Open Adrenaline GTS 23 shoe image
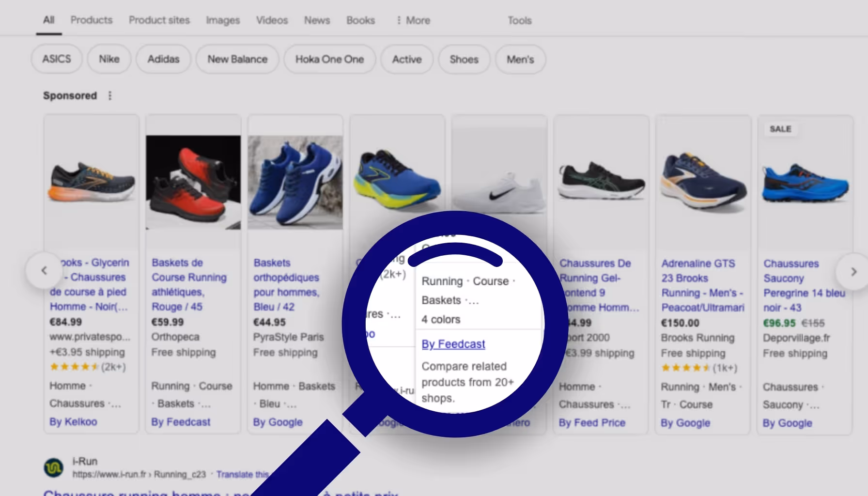868x496 pixels. [x=703, y=182]
